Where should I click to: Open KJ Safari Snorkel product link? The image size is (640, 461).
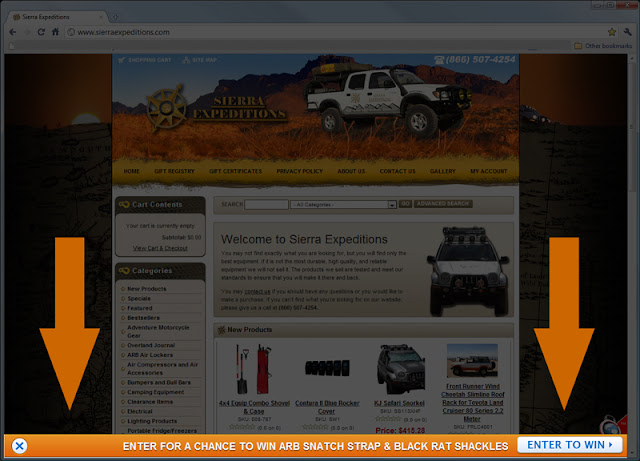coord(399,403)
